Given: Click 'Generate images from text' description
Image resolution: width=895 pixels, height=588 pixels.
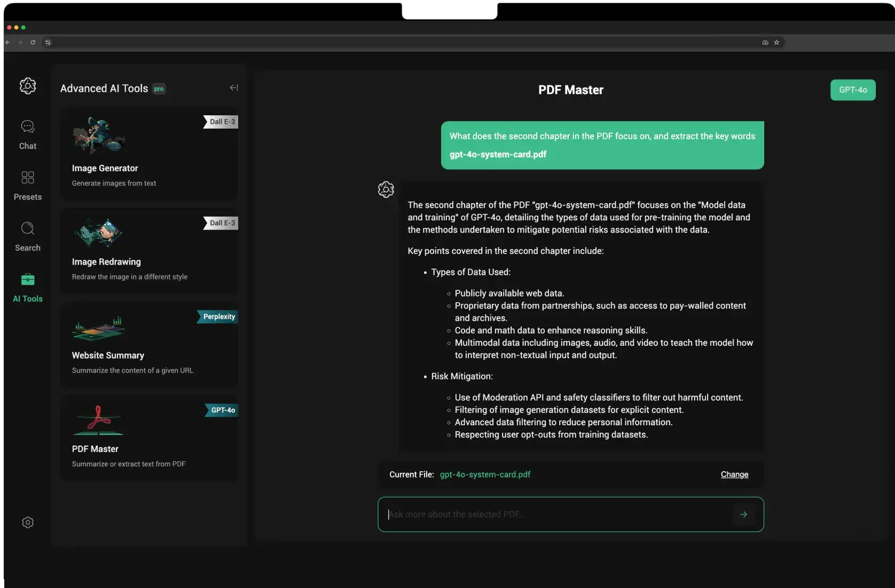Looking at the screenshot, I should point(114,183).
